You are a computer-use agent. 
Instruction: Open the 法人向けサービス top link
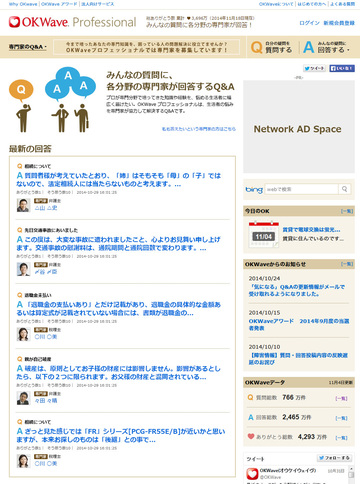(x=98, y=4)
